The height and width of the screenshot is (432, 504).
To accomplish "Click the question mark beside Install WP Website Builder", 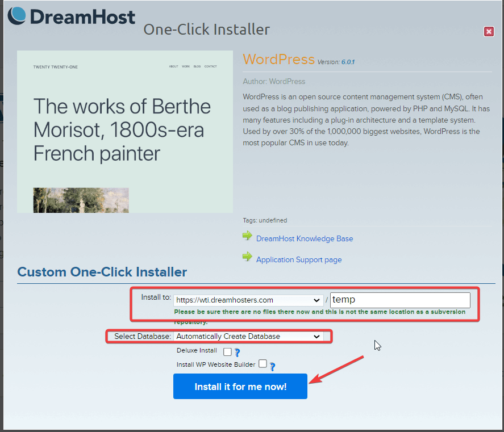I will coord(272,366).
